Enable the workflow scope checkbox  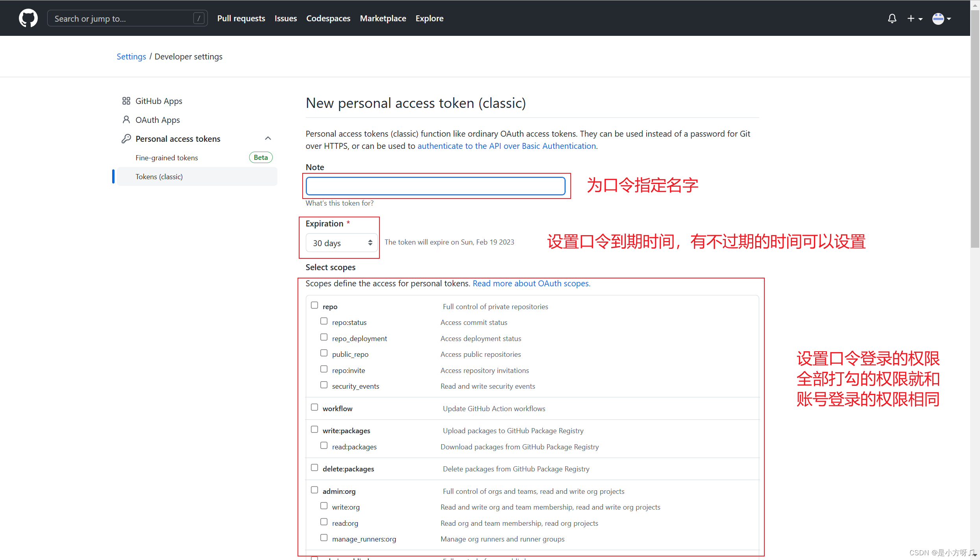[x=314, y=407]
